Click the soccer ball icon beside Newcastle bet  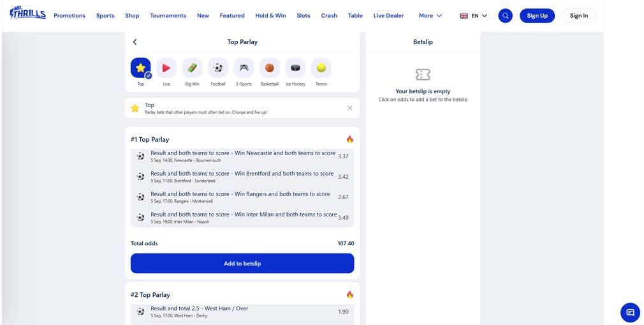tap(140, 156)
